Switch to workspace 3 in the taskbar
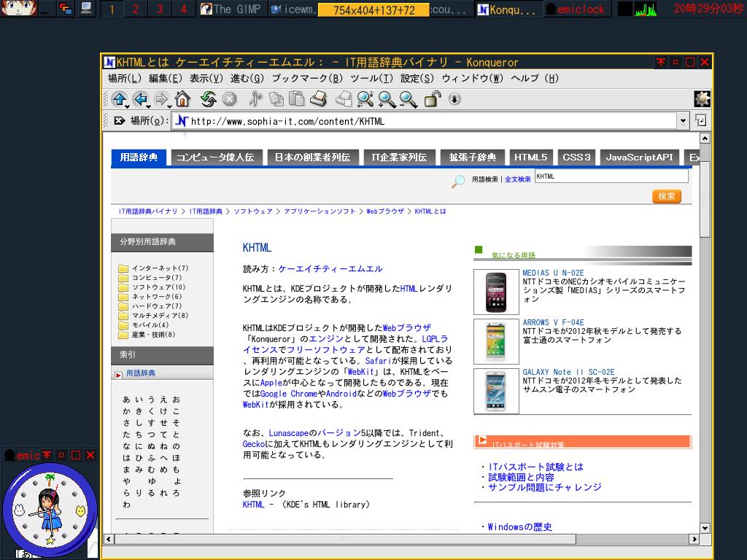This screenshot has height=560, width=747. tap(160, 9)
